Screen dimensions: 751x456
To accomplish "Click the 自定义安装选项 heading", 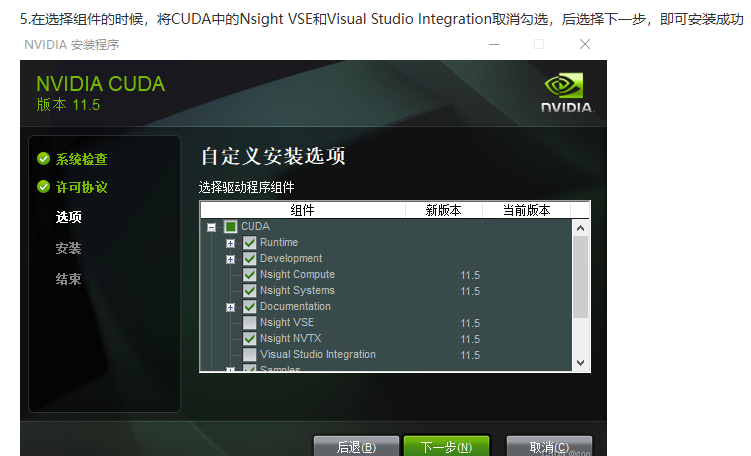I will tap(273, 156).
